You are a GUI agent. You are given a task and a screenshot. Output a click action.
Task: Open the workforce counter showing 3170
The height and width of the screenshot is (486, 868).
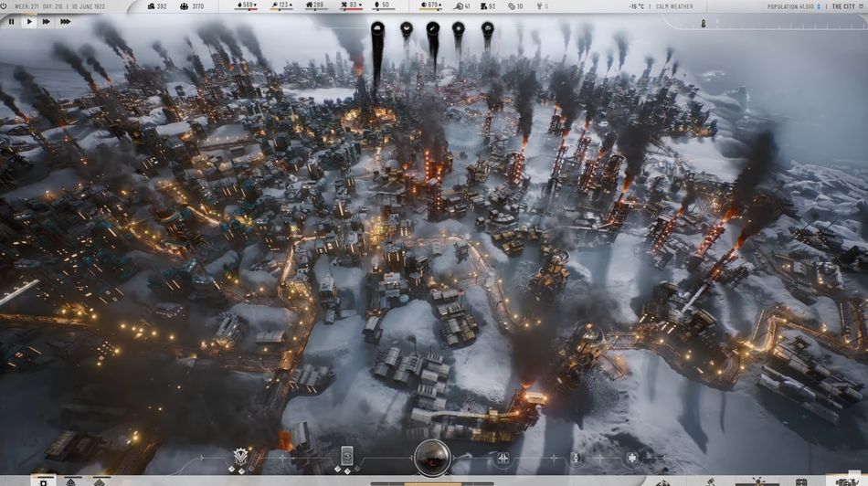pyautogui.click(x=192, y=6)
